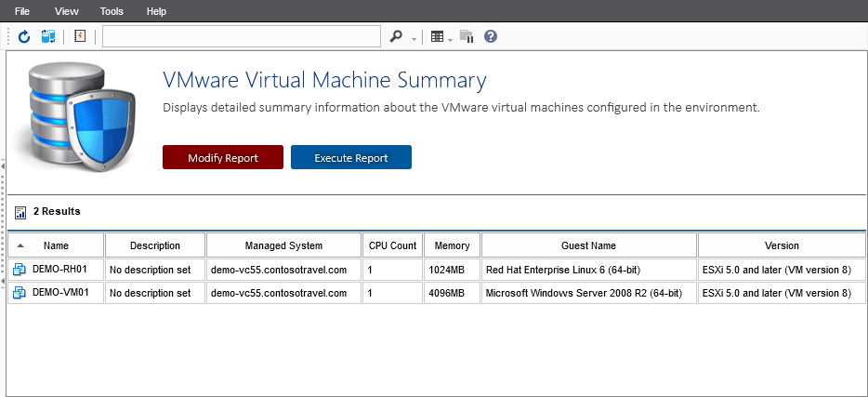Click the VMware Virtual Machine Summary title

[324, 80]
